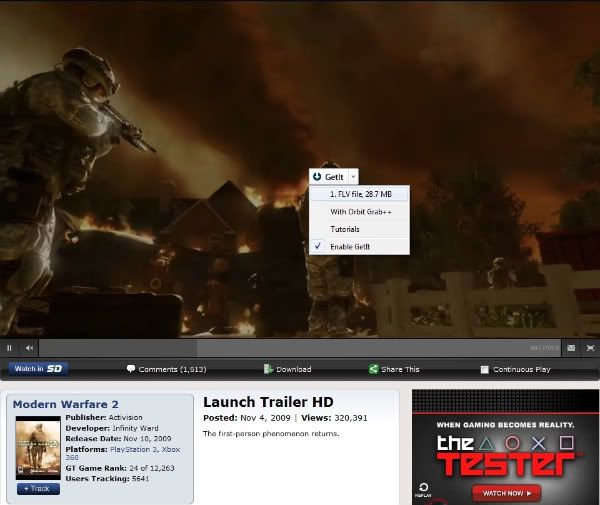The height and width of the screenshot is (505, 600).
Task: Open Tutorials from the GetIt menu
Action: tap(345, 229)
